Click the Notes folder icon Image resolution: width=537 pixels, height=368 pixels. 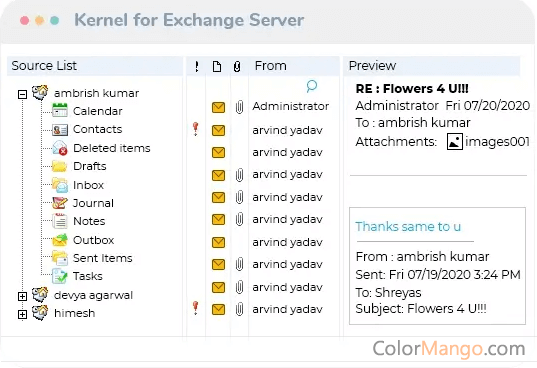tap(60, 221)
